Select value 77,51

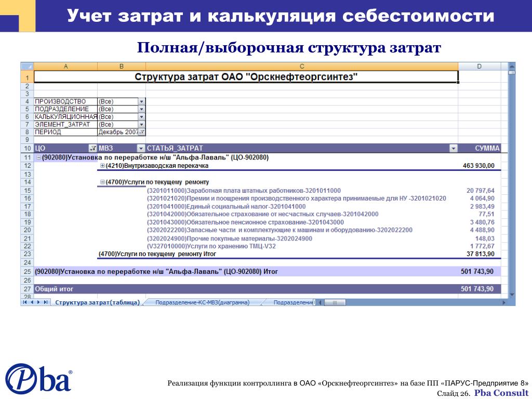(x=486, y=214)
